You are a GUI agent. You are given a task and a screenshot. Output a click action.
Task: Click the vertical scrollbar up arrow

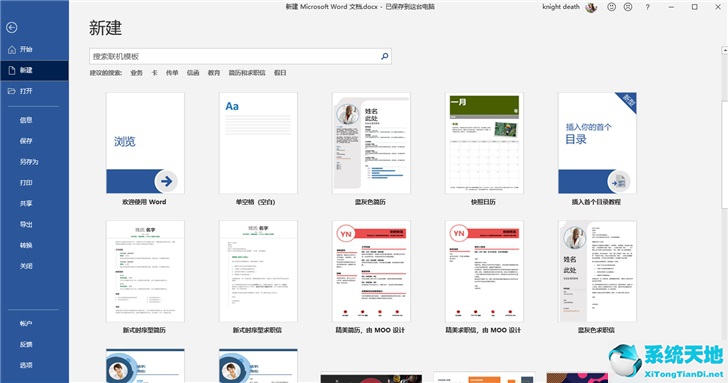(724, 50)
